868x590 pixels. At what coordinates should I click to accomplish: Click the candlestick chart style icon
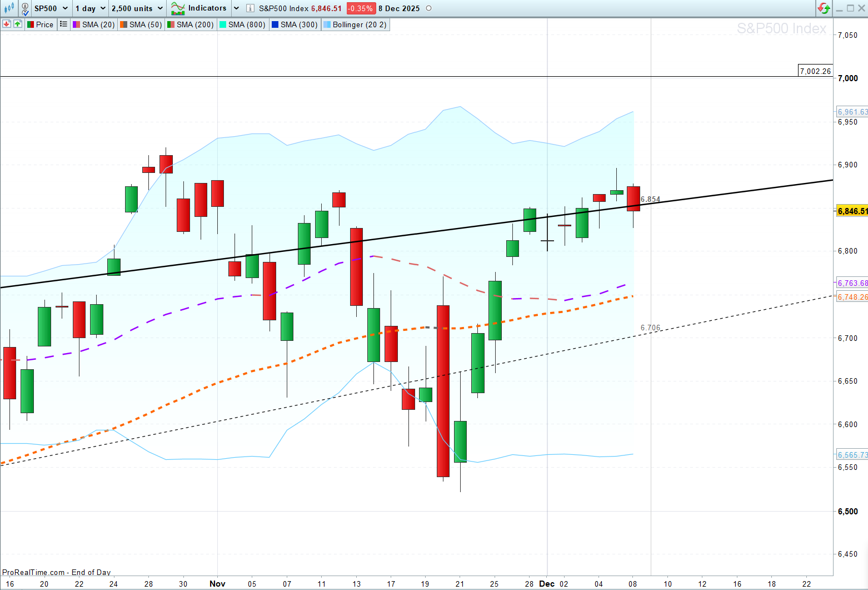9,8
